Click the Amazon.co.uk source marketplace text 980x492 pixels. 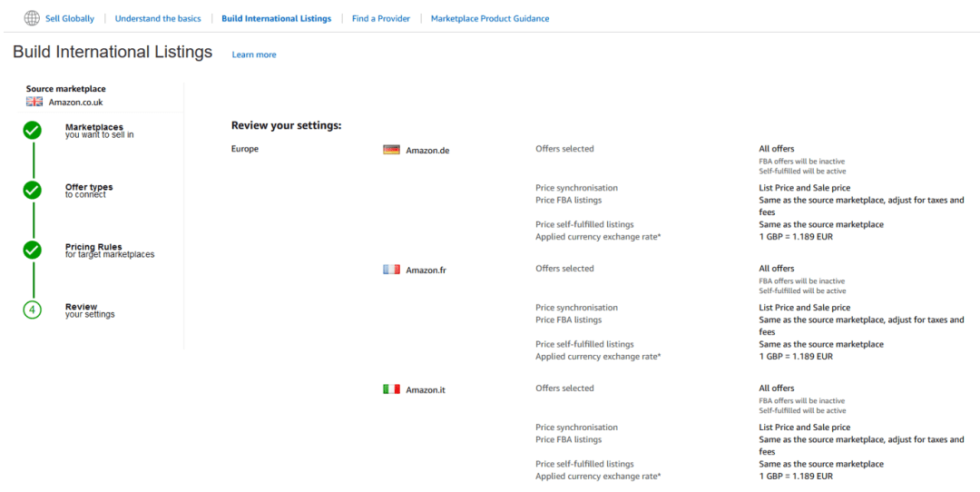coord(76,103)
